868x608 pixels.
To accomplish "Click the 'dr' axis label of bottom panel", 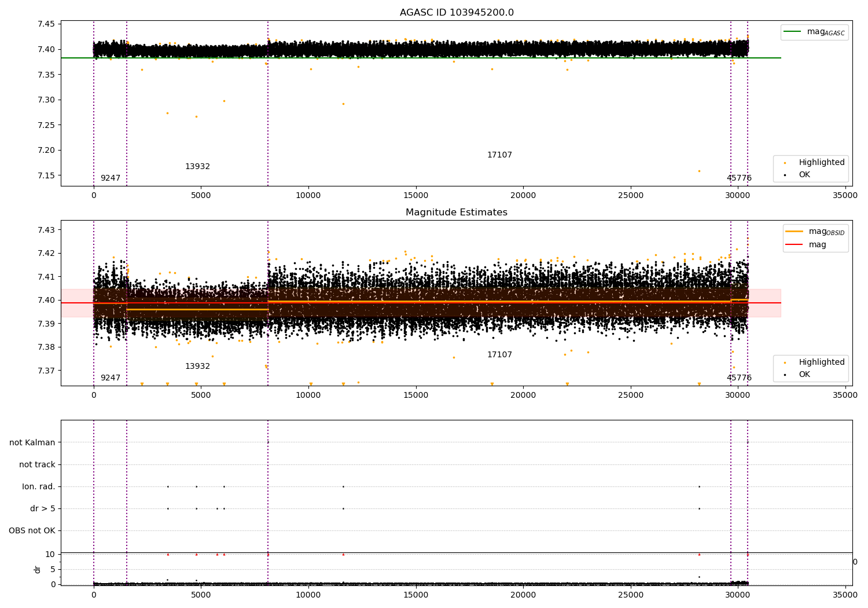I will 38,569.
